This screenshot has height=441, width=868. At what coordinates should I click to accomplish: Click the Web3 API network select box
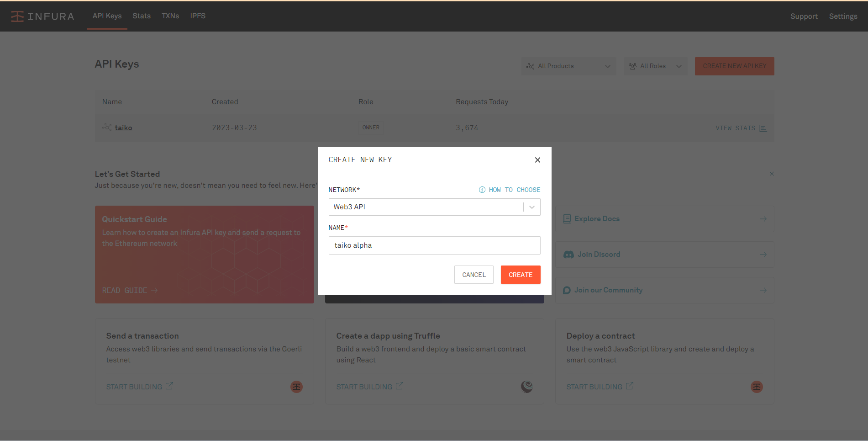tap(434, 207)
